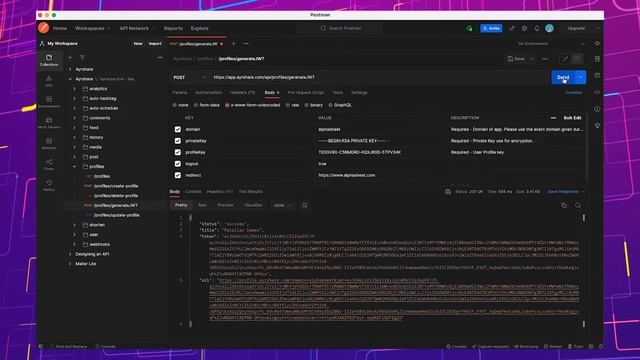Uncheck the domain parameter checkbox
This screenshot has width=640, height=360.
click(178, 129)
